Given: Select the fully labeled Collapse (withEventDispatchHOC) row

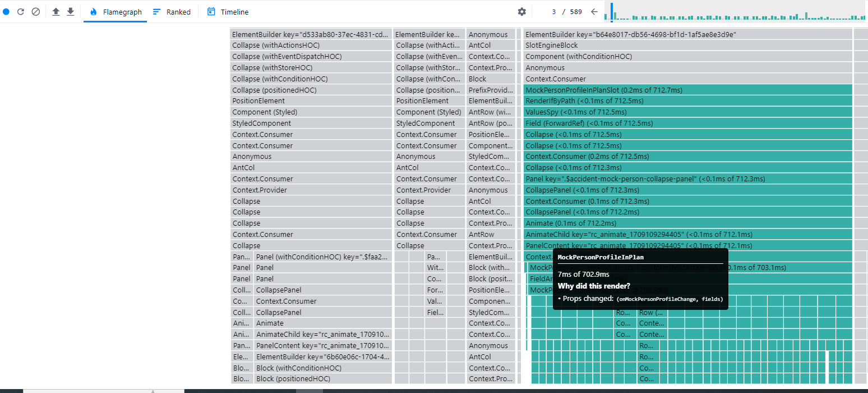Looking at the screenshot, I should click(x=311, y=57).
